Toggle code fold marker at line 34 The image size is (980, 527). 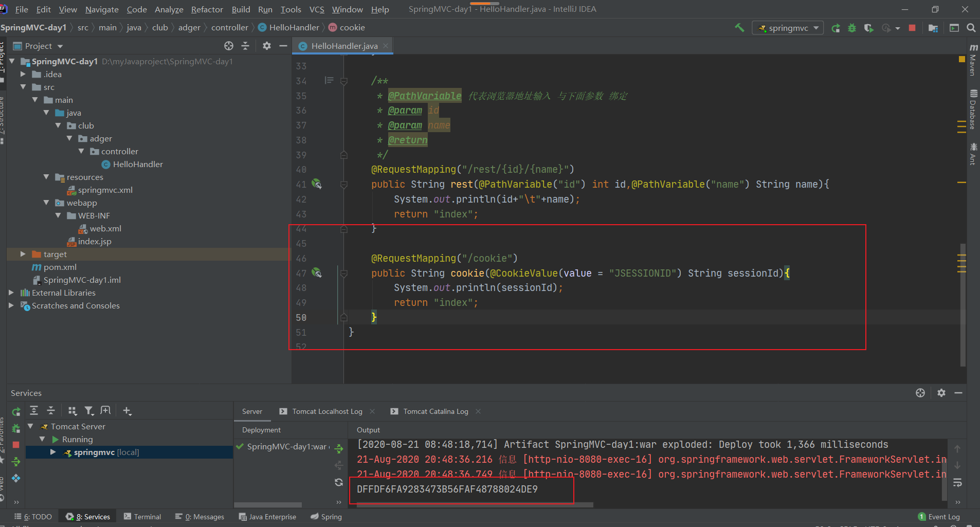click(344, 81)
